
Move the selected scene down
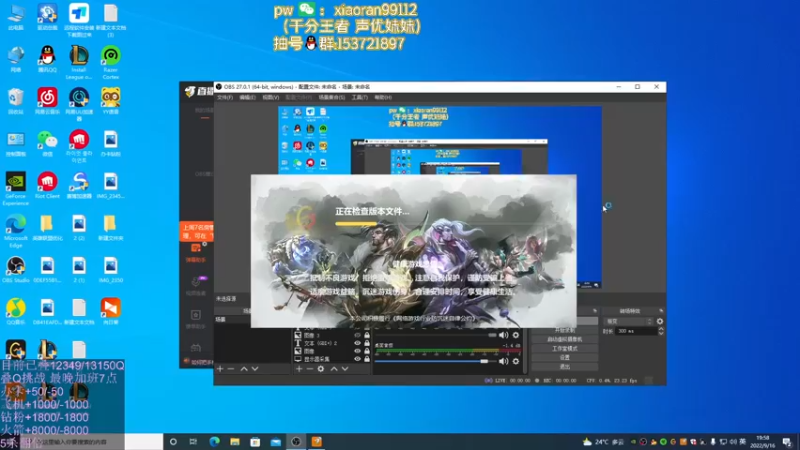[x=255, y=369]
